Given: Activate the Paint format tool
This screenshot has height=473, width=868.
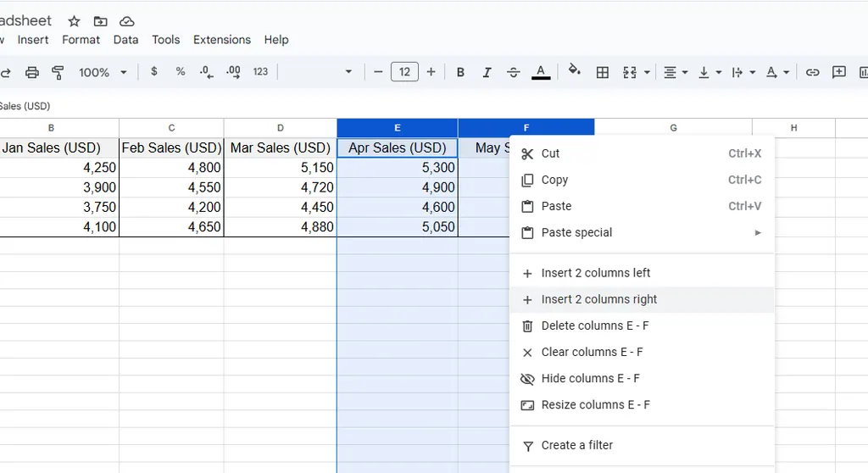Looking at the screenshot, I should coord(58,72).
